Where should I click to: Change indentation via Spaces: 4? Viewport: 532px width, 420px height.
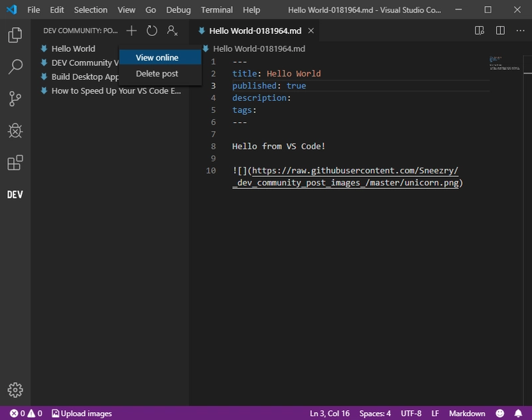click(375, 413)
